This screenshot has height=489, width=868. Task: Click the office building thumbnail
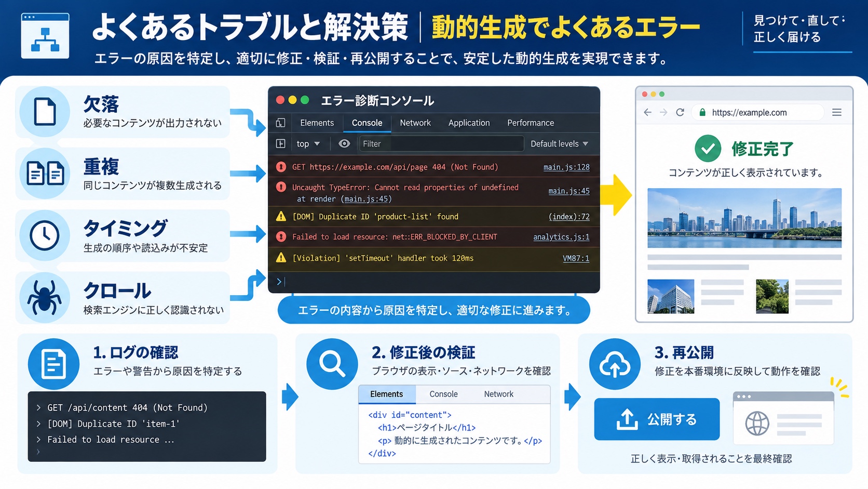671,296
